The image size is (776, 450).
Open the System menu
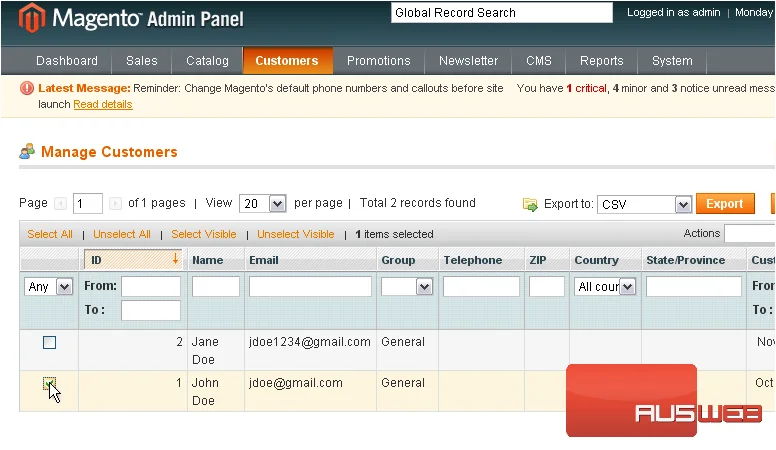(x=672, y=61)
